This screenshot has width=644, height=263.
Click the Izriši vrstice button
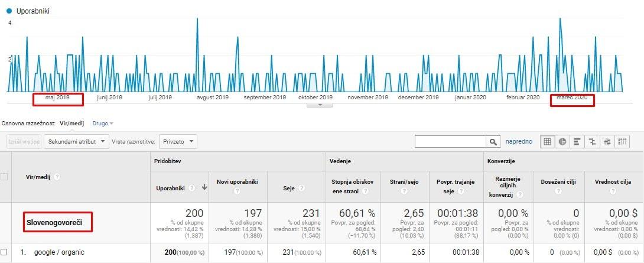(24, 141)
